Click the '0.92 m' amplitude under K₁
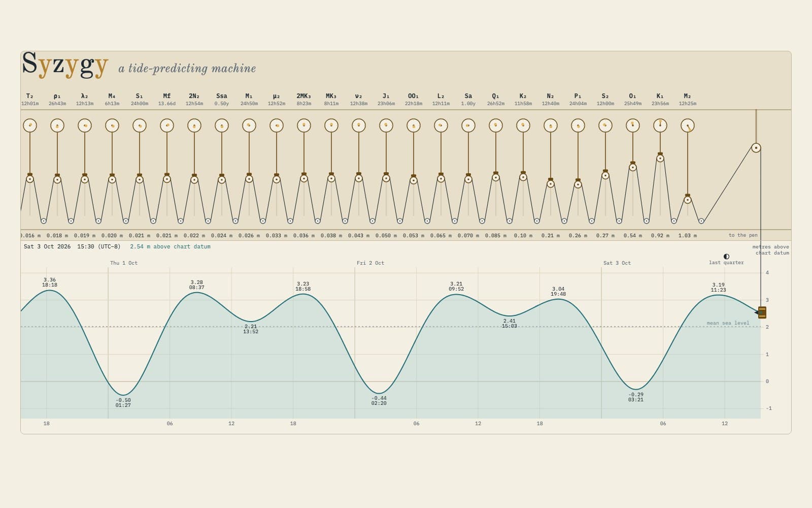 click(660, 236)
